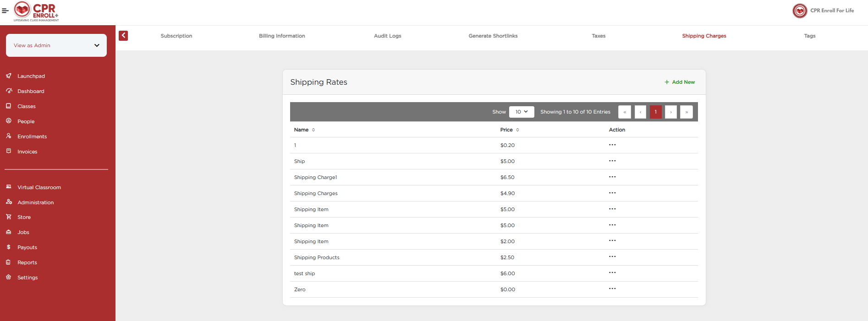Select page 1 in pagination
This screenshot has width=868, height=321.
[656, 112]
